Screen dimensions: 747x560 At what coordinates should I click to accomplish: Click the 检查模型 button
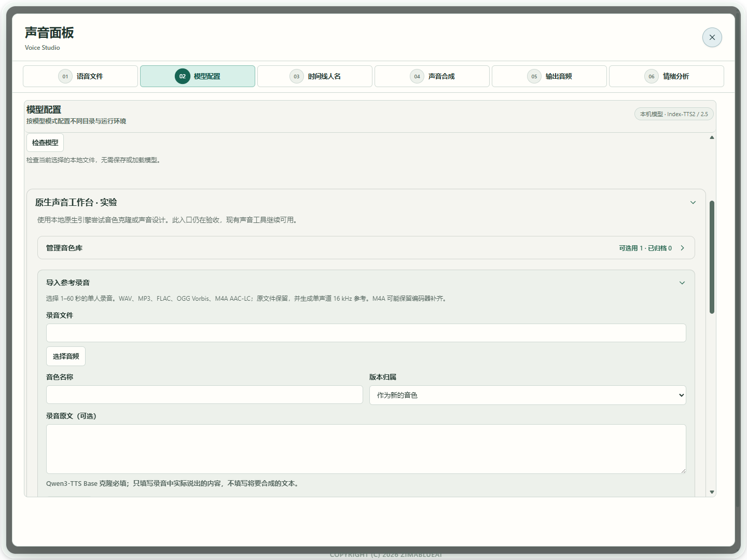[x=45, y=143]
